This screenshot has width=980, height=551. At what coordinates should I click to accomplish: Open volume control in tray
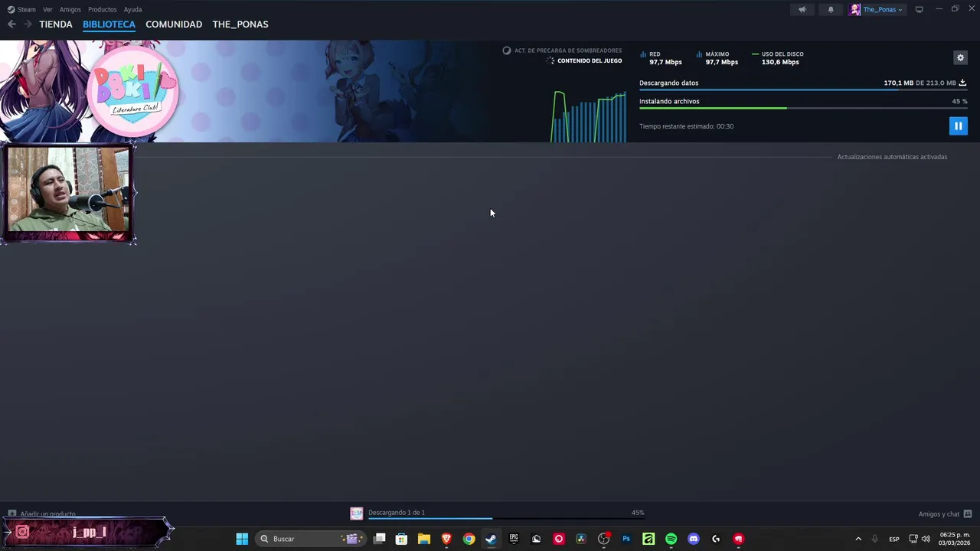926,539
